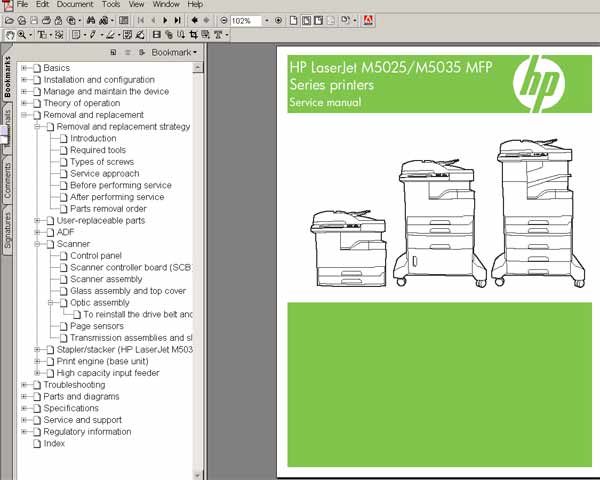The image size is (600, 480).
Task: Select the magnifier Zoom tool
Action: pyautogui.click(x=22, y=35)
